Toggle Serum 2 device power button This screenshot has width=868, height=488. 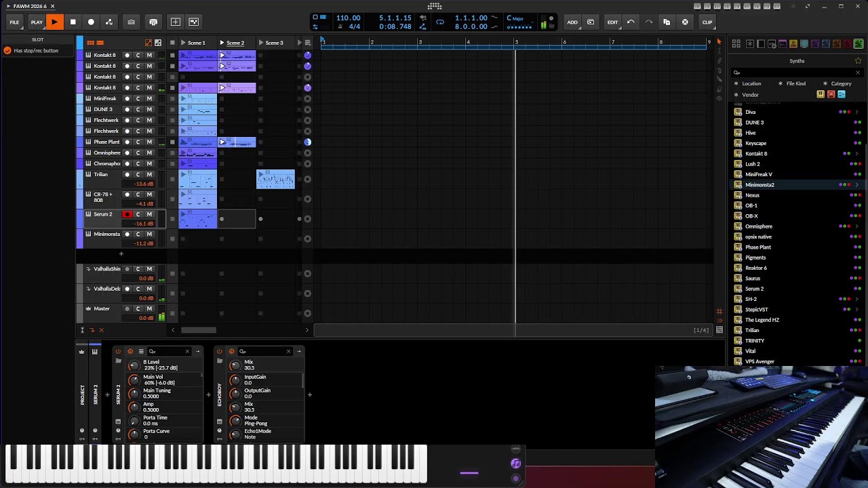[118, 351]
